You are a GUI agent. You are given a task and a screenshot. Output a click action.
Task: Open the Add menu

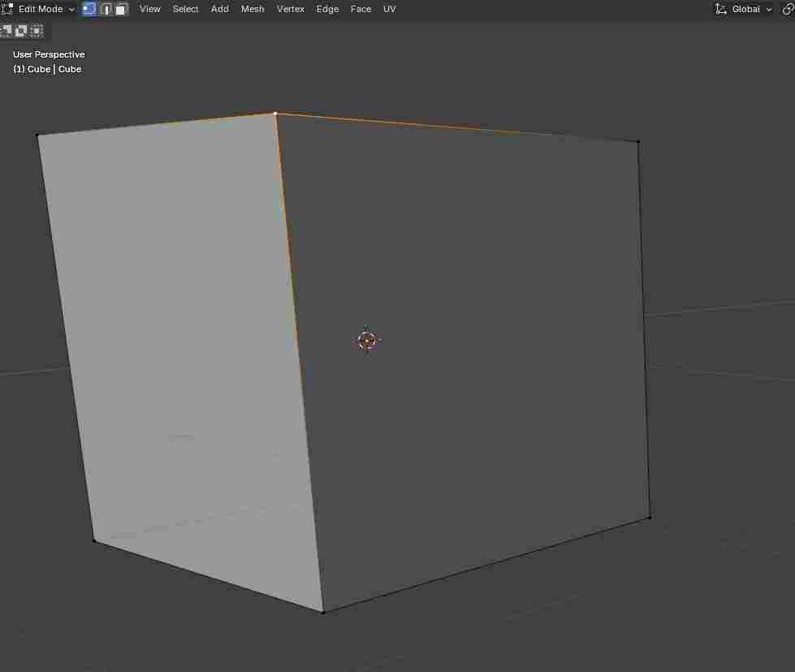click(220, 9)
